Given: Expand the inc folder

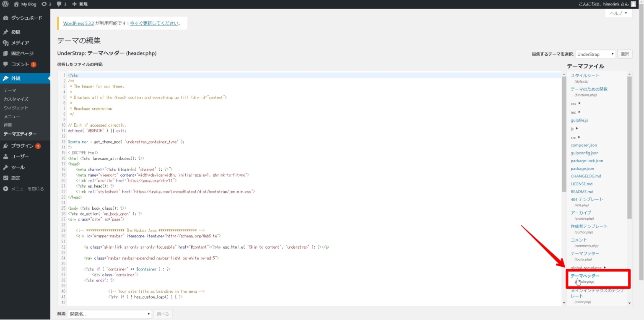Looking at the screenshot, I should (x=576, y=112).
